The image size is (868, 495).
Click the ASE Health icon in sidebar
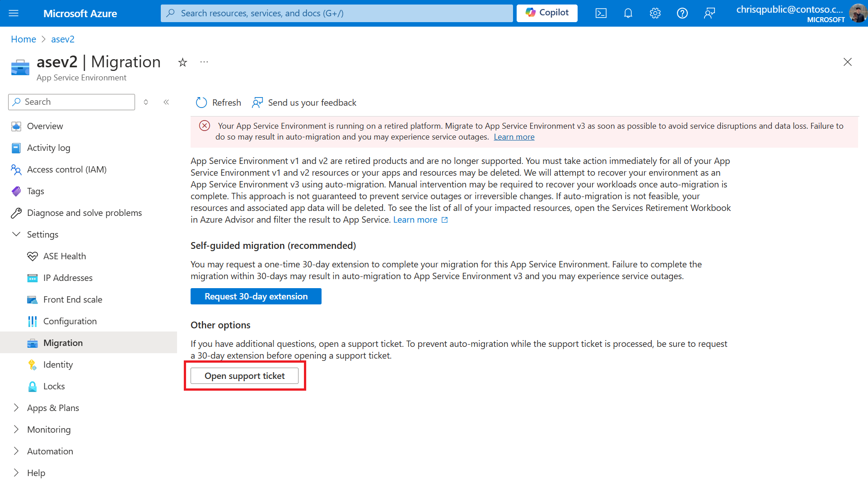[32, 256]
